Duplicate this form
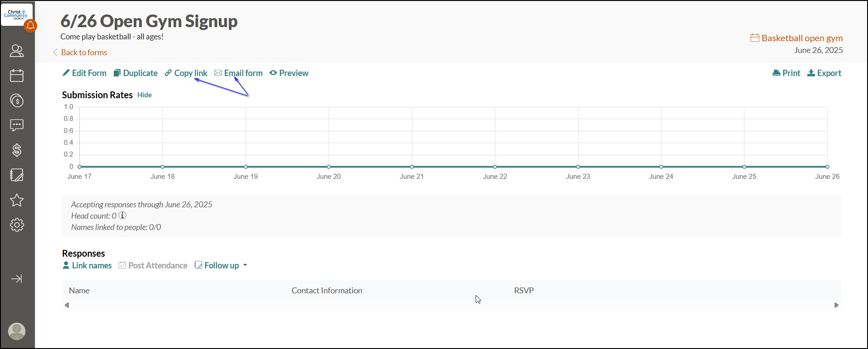868x349 pixels. [x=135, y=73]
